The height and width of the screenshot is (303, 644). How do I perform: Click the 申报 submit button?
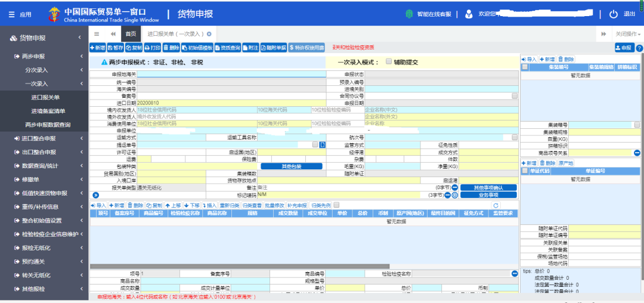tap(624, 48)
